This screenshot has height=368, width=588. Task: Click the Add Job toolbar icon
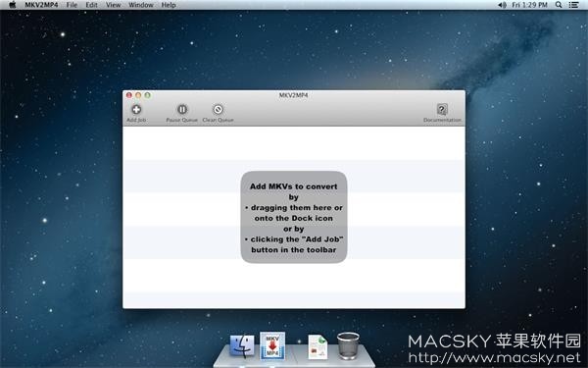point(136,110)
